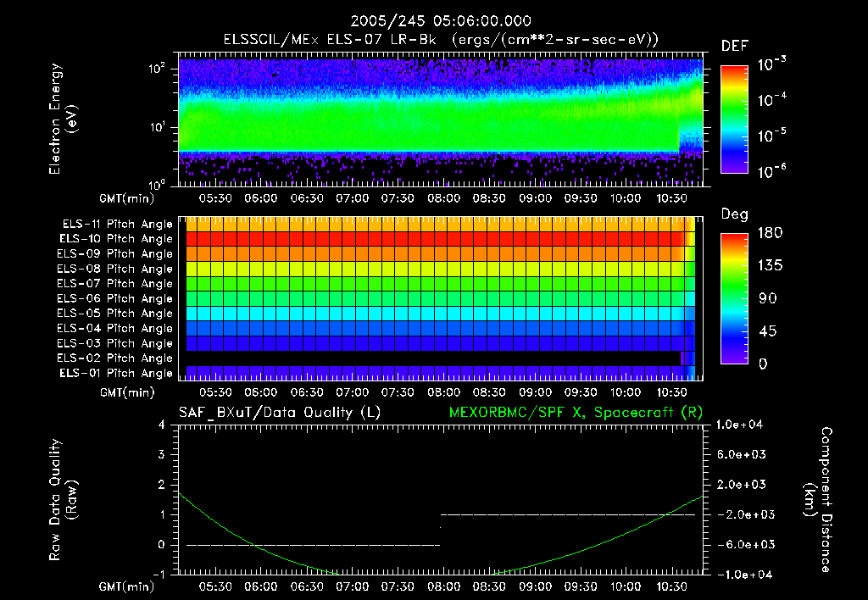Viewport: 868px width, 600px height.
Task: Select the ELS-09 Pitch Angle label
Action: [114, 254]
